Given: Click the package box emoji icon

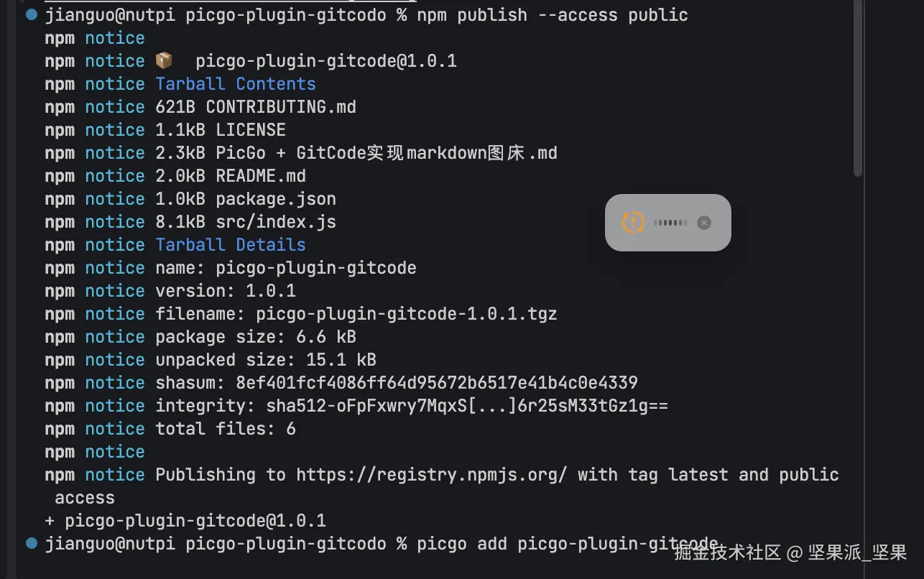Looking at the screenshot, I should click(164, 61).
